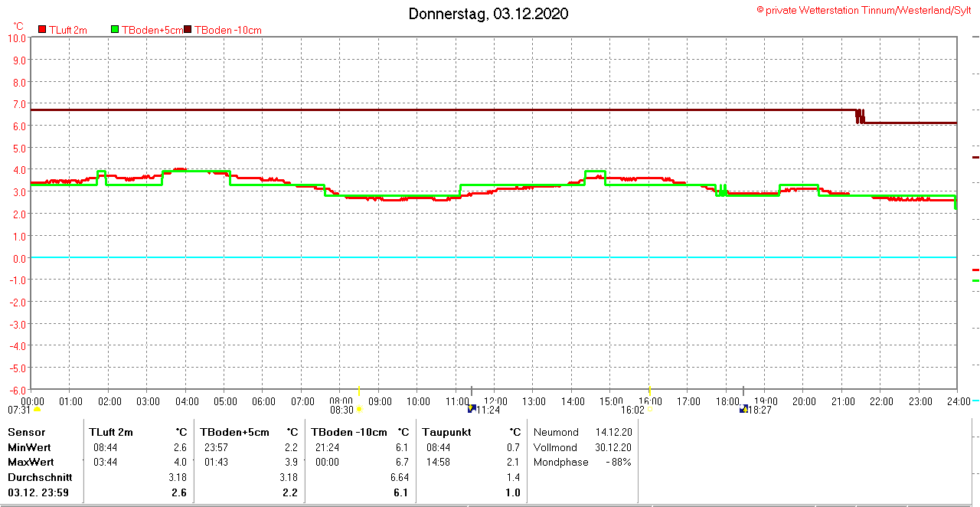Click the green TBoden+5cm legend swatch

116,30
